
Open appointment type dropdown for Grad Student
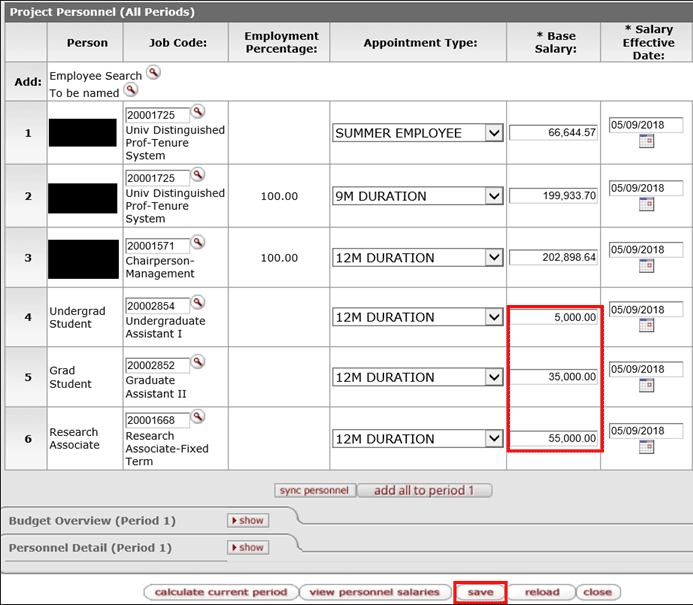tap(418, 377)
